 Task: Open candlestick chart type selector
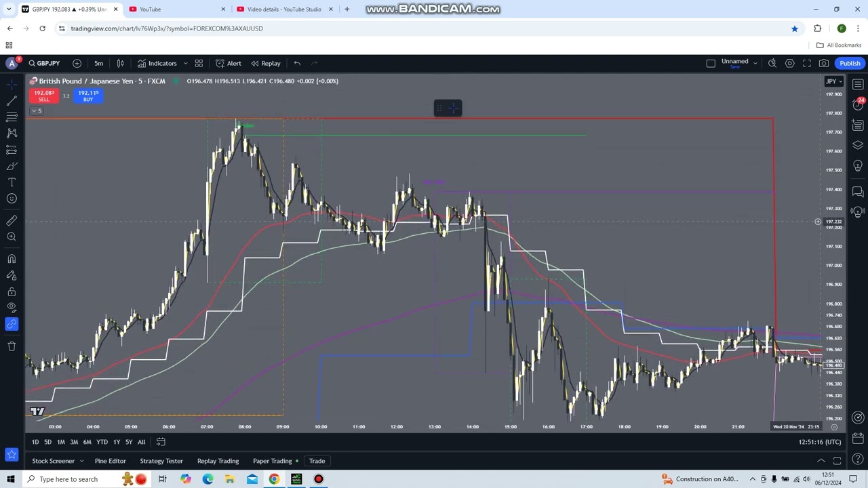point(120,63)
